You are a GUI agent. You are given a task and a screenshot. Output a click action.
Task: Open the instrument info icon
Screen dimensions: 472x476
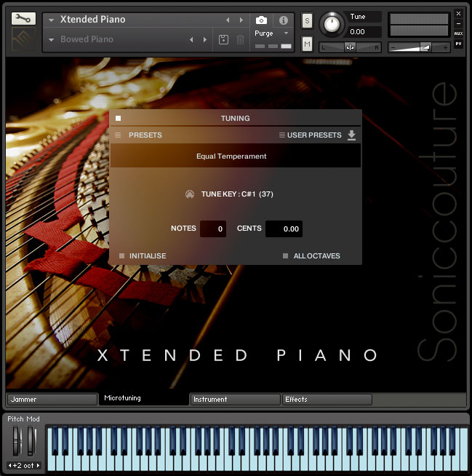click(x=284, y=20)
